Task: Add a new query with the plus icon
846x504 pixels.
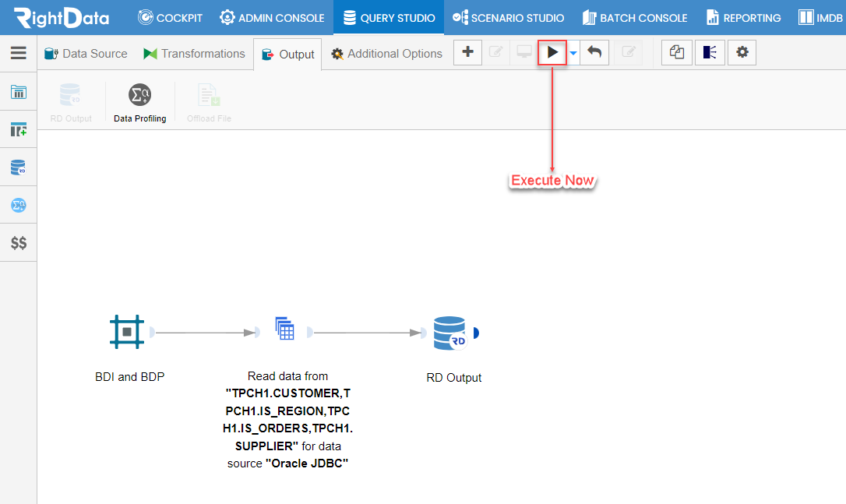Action: [467, 52]
